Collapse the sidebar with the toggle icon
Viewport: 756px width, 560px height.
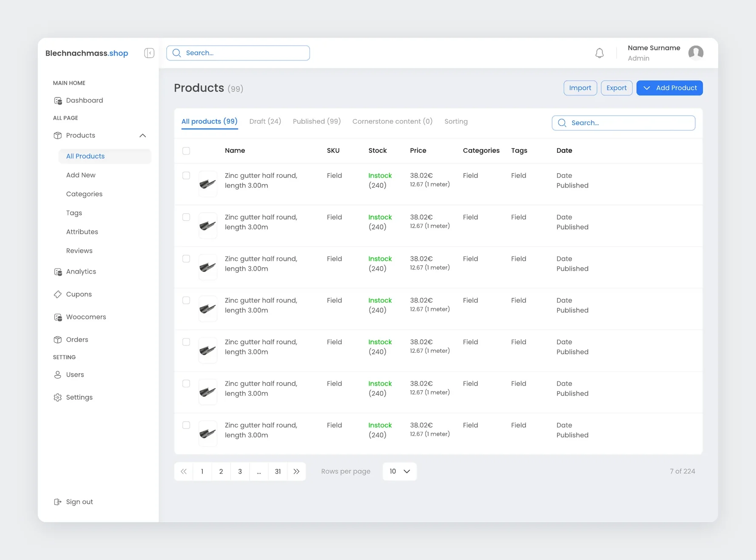click(x=149, y=53)
